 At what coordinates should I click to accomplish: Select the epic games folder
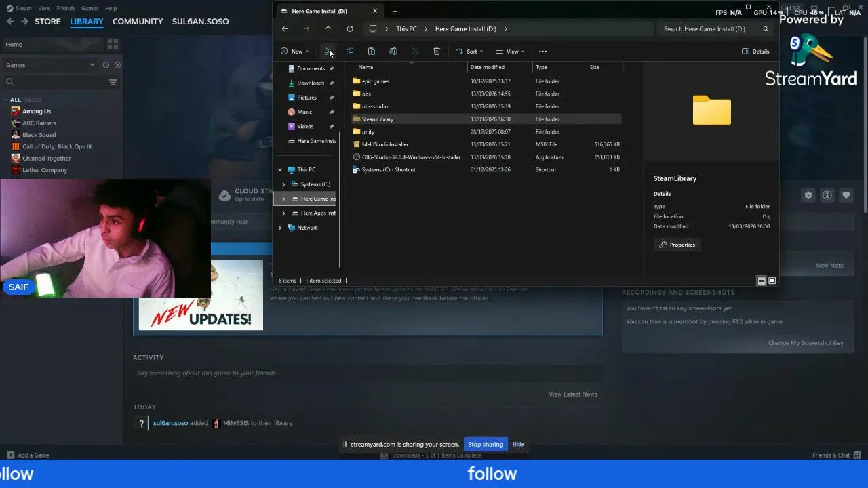click(x=376, y=81)
